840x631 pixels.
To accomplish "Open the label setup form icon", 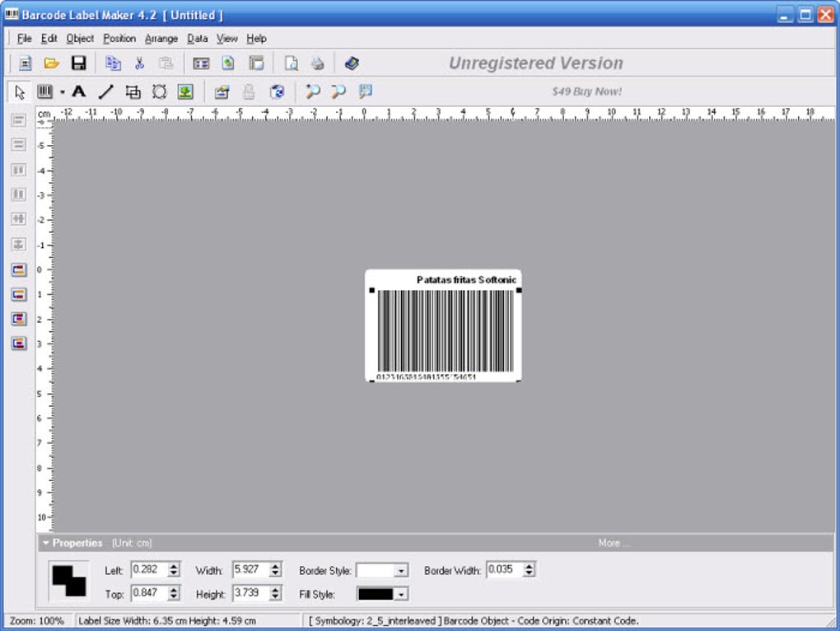I will tap(201, 63).
